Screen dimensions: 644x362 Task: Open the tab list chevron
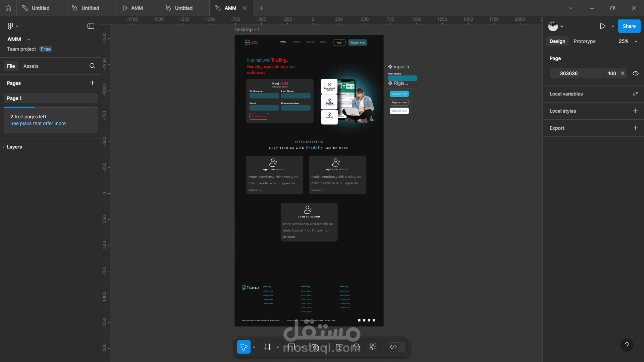[571, 8]
